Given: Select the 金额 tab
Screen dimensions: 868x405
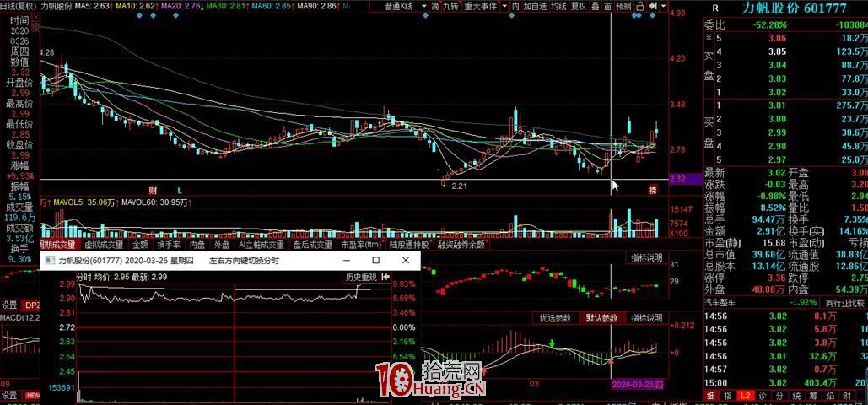Looking at the screenshot, I should pyautogui.click(x=140, y=245).
